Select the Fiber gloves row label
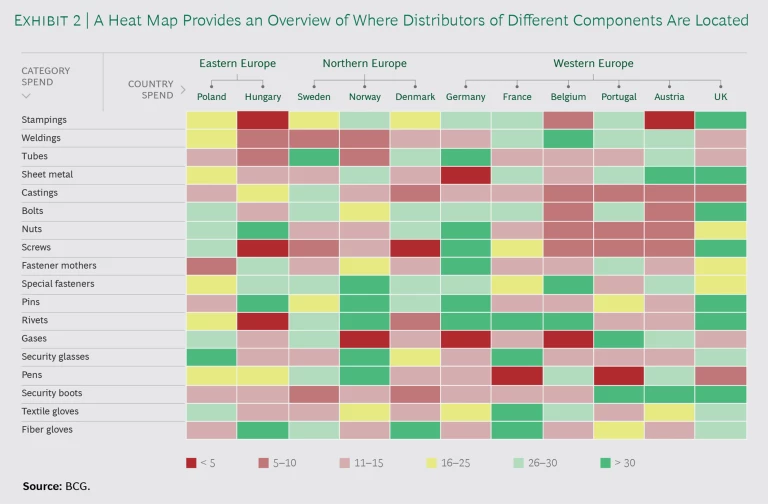768x504 pixels. tap(49, 430)
